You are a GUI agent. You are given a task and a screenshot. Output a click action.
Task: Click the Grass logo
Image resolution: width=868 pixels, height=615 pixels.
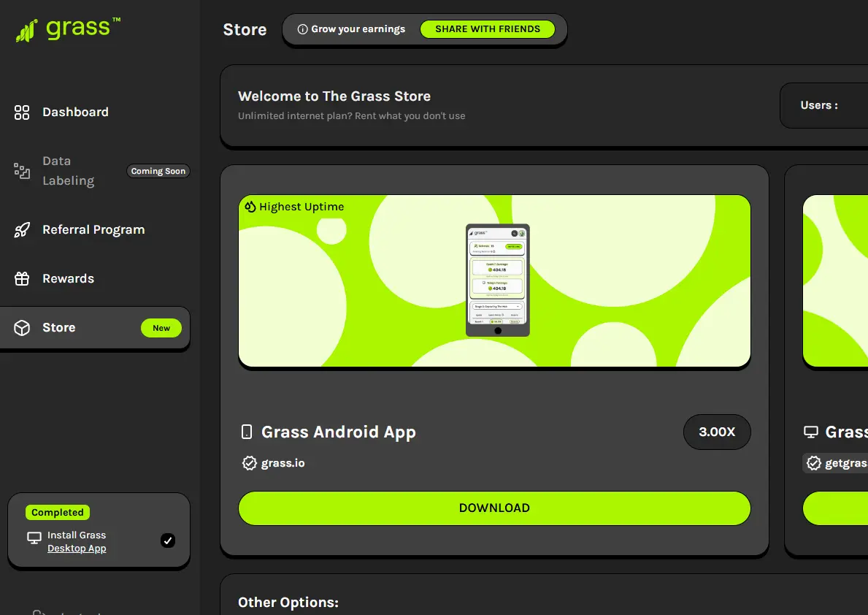[68, 29]
